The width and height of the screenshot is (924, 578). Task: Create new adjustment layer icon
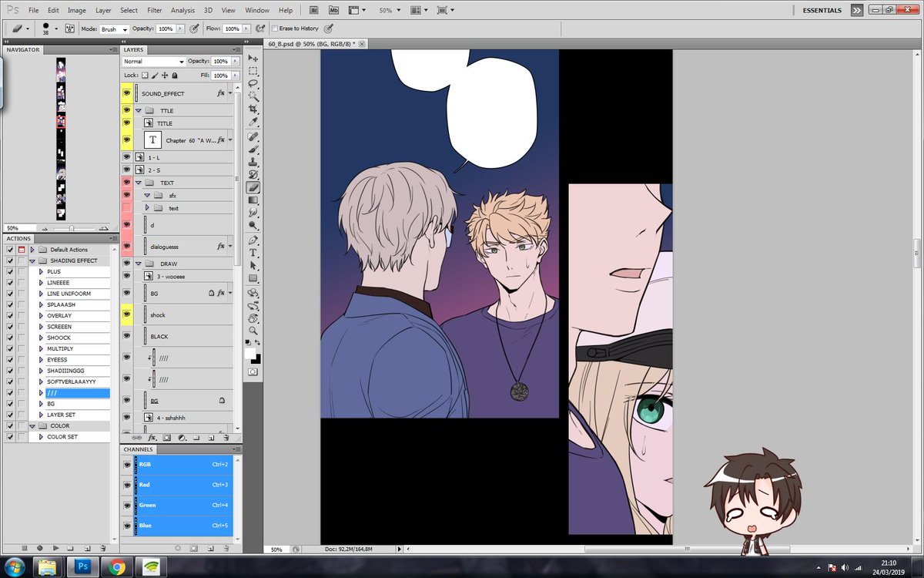coord(181,437)
